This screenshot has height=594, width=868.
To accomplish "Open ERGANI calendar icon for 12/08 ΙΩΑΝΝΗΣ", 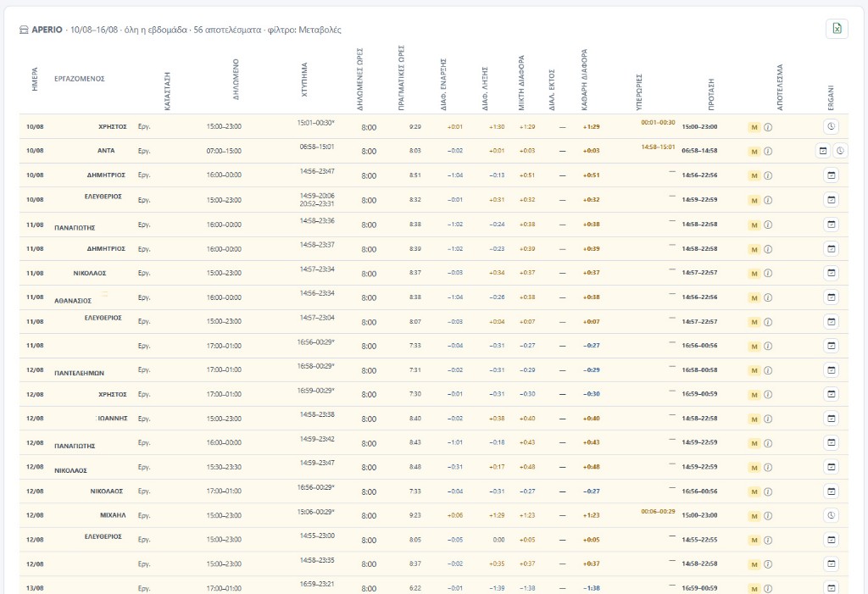I will pos(831,419).
